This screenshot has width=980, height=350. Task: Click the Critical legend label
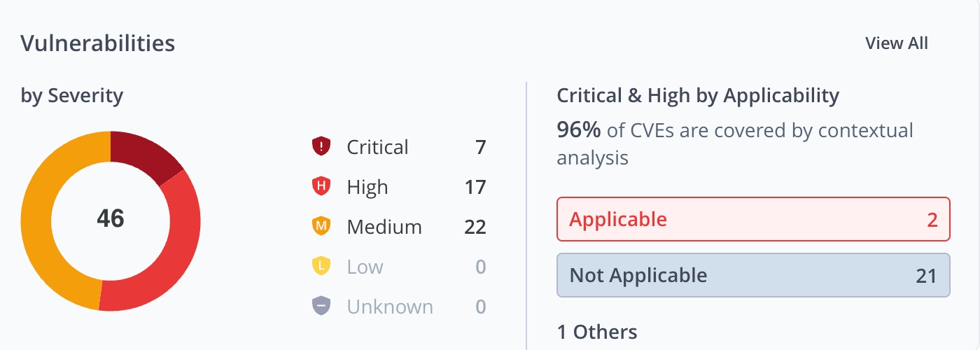(x=377, y=147)
